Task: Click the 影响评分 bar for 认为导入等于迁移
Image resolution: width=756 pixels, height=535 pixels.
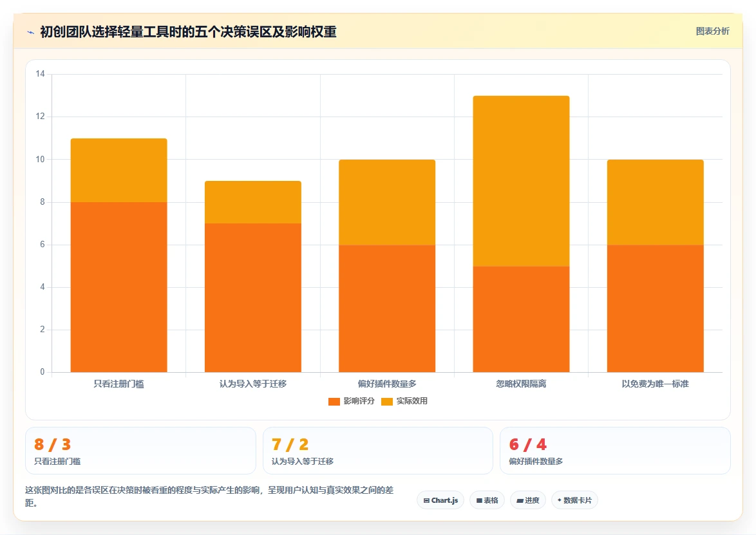Action: pos(253,298)
